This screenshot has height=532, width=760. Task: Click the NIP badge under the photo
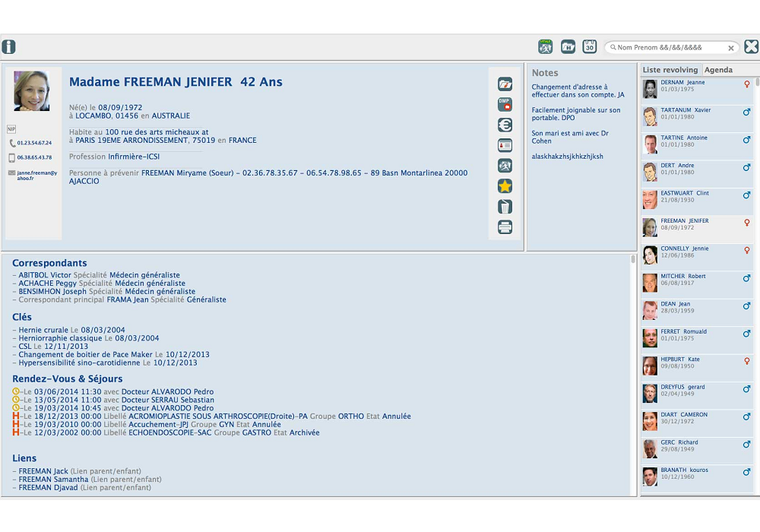(11, 129)
